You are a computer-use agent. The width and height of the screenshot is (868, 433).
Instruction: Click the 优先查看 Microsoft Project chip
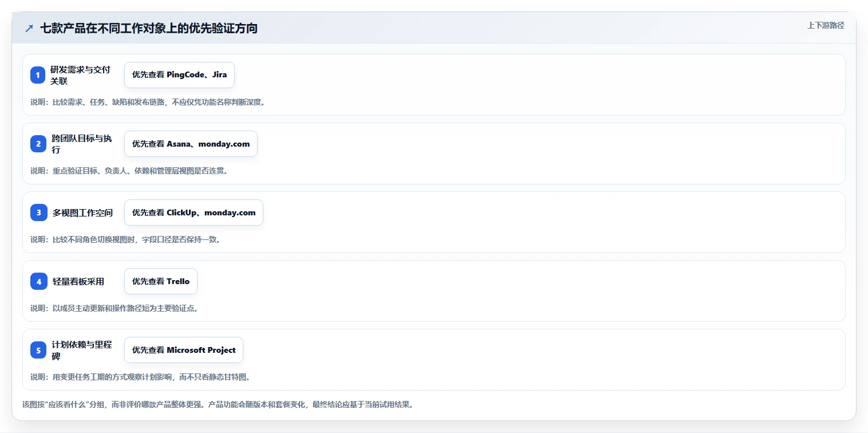click(184, 350)
